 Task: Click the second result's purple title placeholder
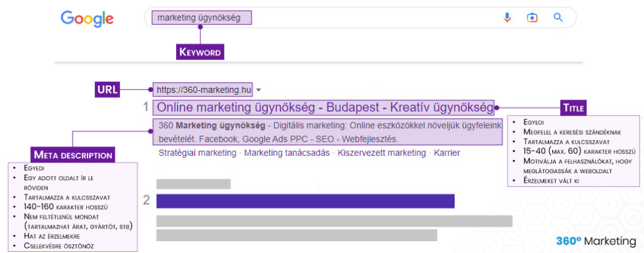(x=305, y=201)
